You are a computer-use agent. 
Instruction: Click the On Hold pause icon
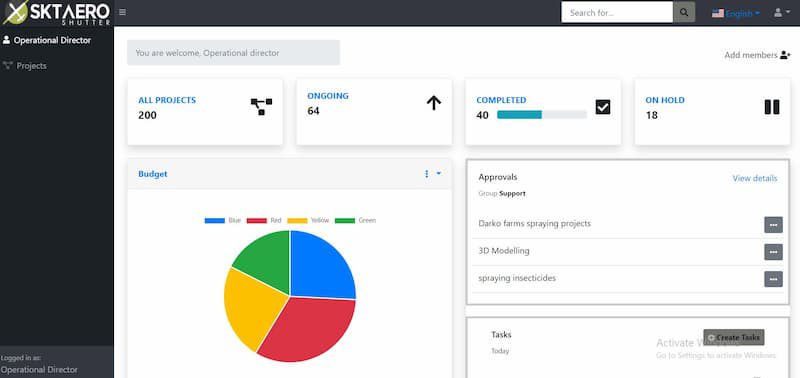pyautogui.click(x=772, y=107)
